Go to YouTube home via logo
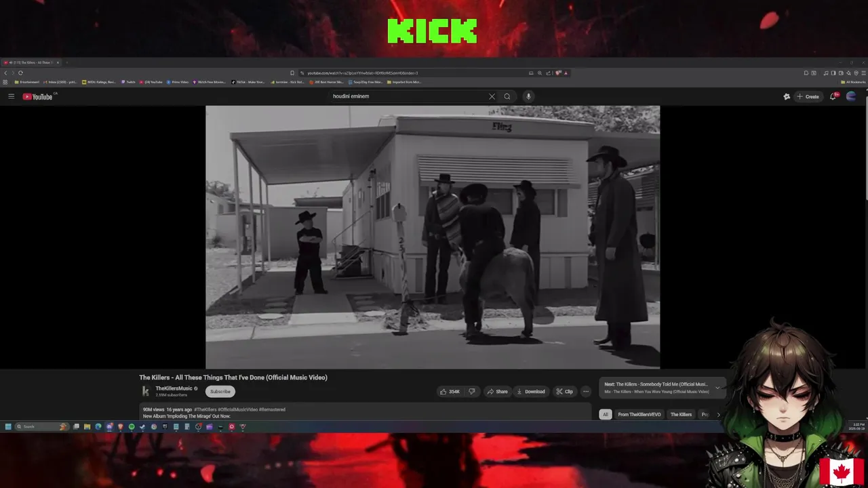 pos(37,96)
